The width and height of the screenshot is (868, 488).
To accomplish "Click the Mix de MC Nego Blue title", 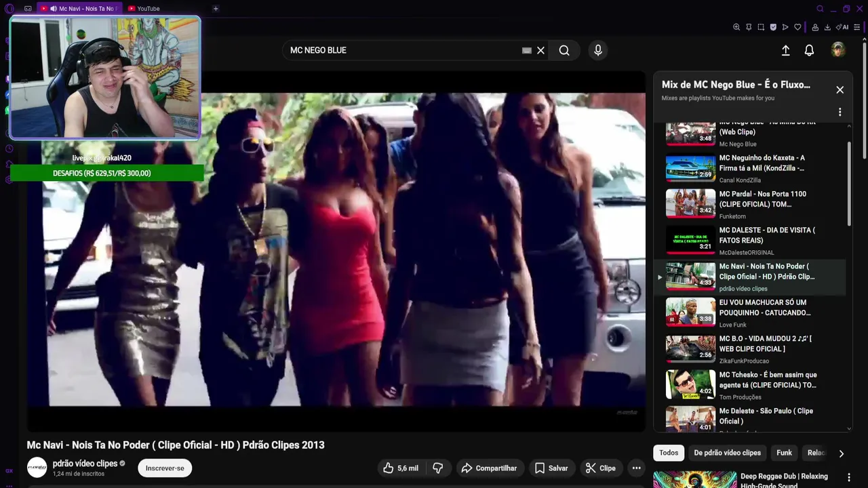I will [x=736, y=85].
